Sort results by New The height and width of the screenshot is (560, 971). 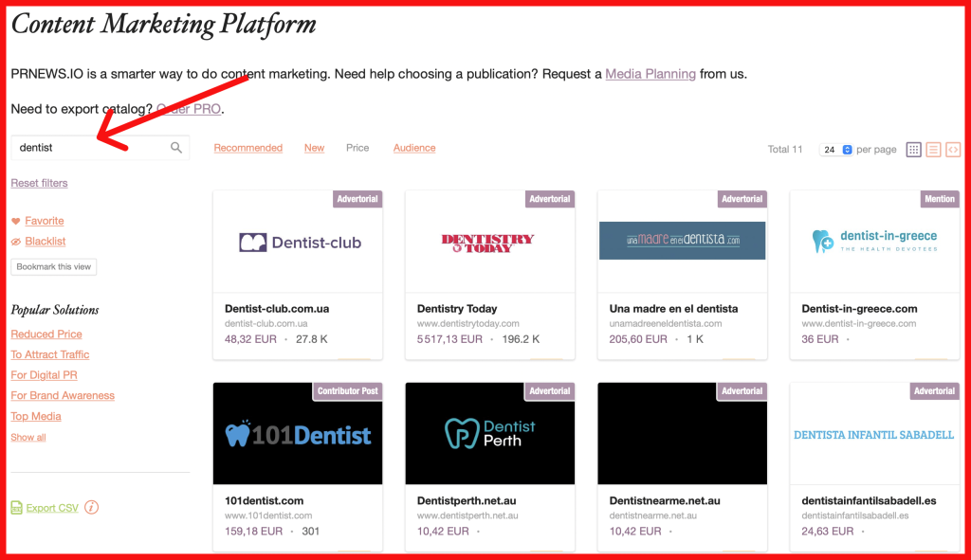coord(314,148)
